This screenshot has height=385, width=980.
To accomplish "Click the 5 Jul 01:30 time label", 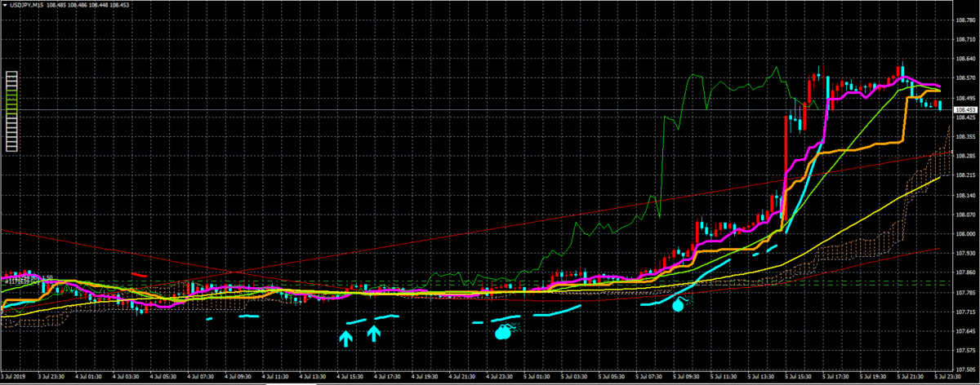I will (x=537, y=377).
